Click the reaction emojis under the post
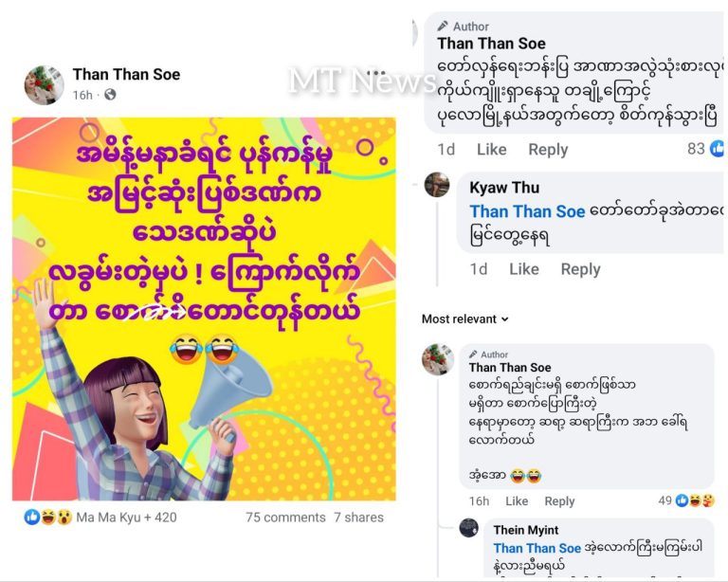728x582 pixels. click(x=47, y=518)
